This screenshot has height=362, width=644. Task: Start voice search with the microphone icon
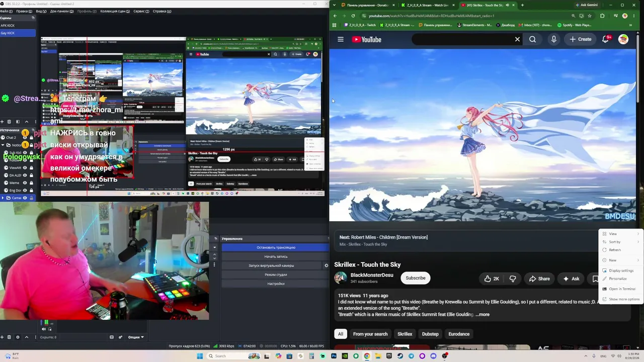tap(553, 39)
